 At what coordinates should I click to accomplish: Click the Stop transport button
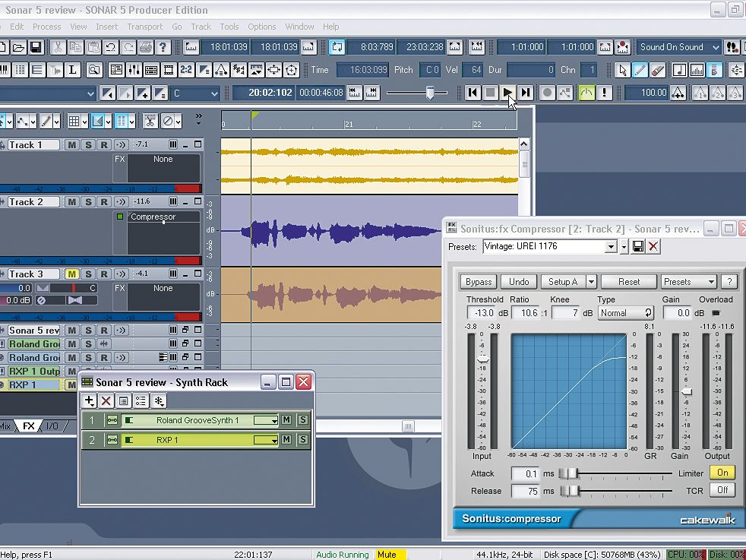490,92
